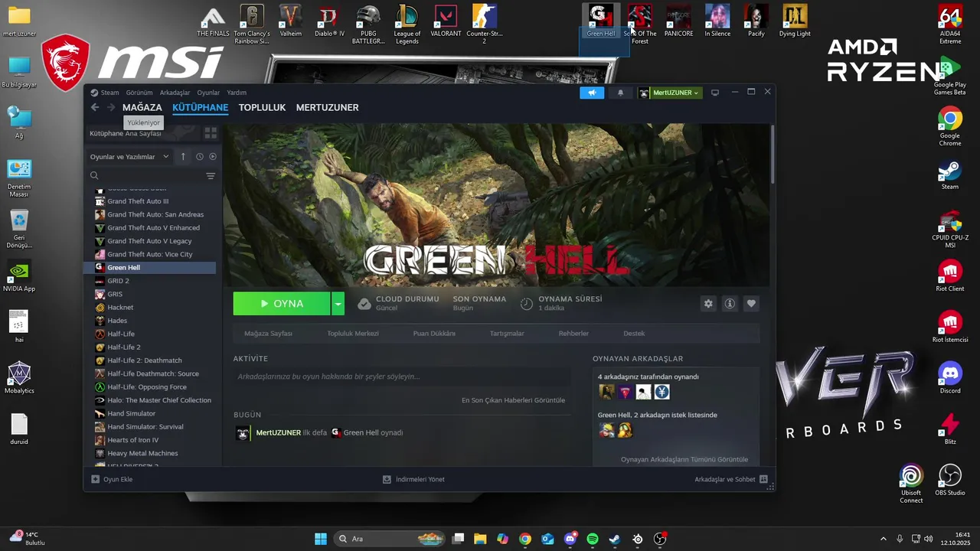Show Green Hell game info icon
The height and width of the screenshot is (551, 980).
click(730, 304)
